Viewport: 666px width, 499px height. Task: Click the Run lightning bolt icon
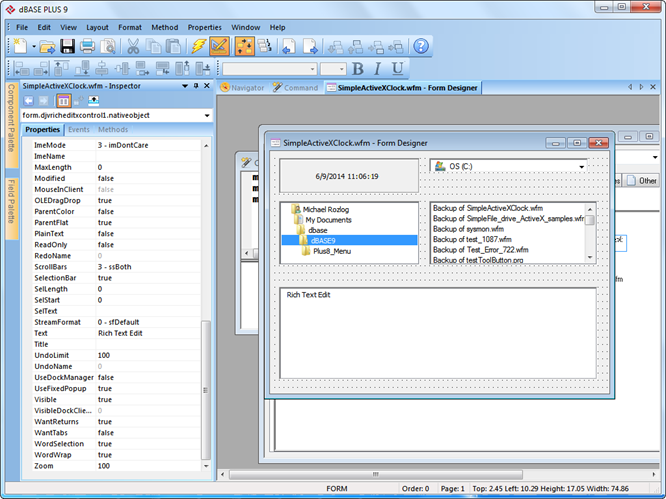(198, 46)
